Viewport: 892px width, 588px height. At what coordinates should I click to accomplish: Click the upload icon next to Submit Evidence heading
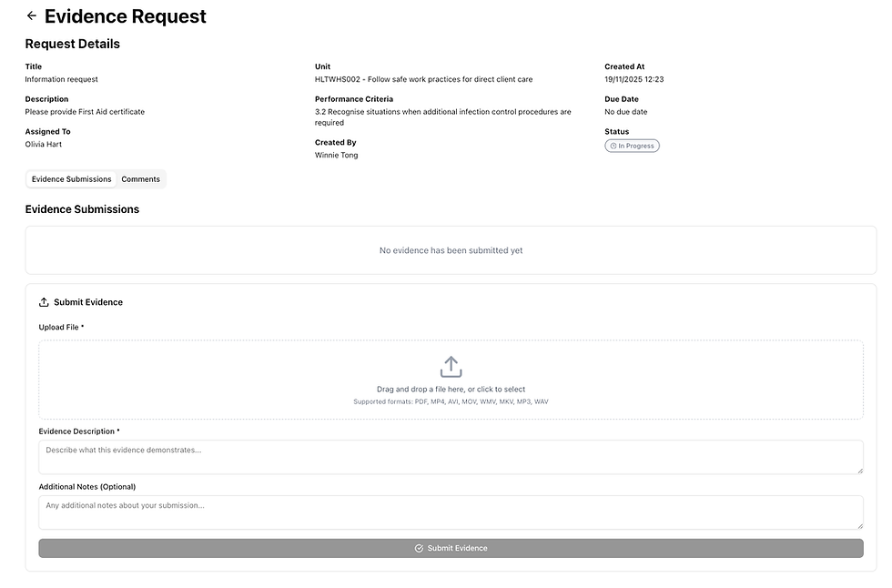43,301
